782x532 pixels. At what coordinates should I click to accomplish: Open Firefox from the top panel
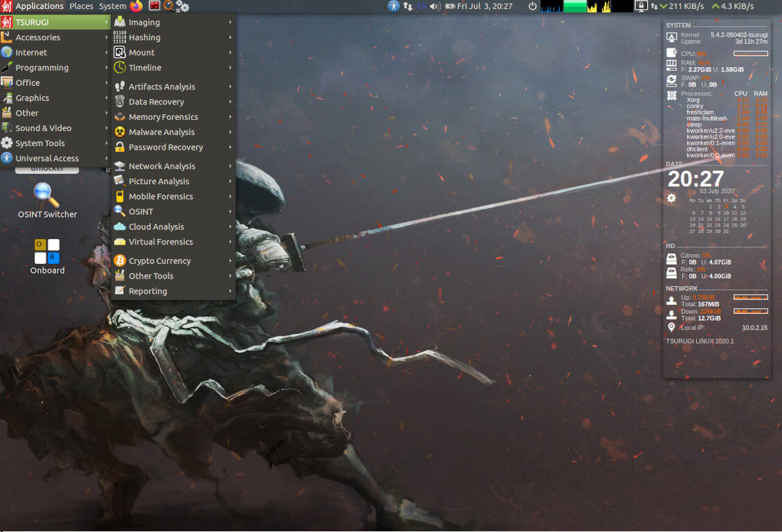click(x=136, y=6)
